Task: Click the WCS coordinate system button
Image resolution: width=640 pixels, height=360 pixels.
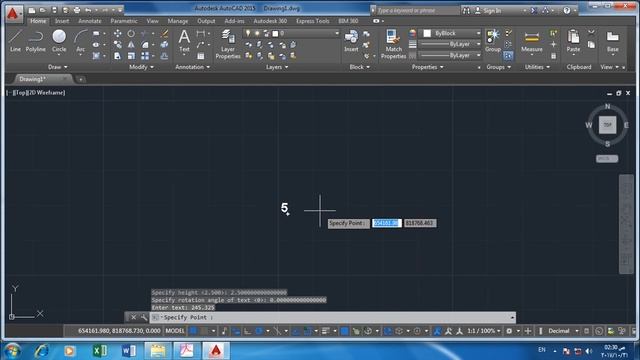Action: tap(607, 159)
